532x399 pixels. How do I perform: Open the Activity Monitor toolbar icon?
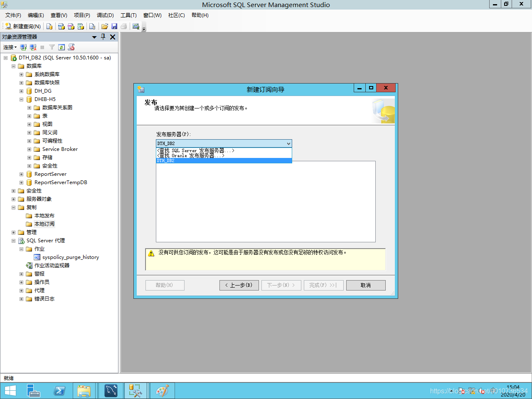pos(136,26)
